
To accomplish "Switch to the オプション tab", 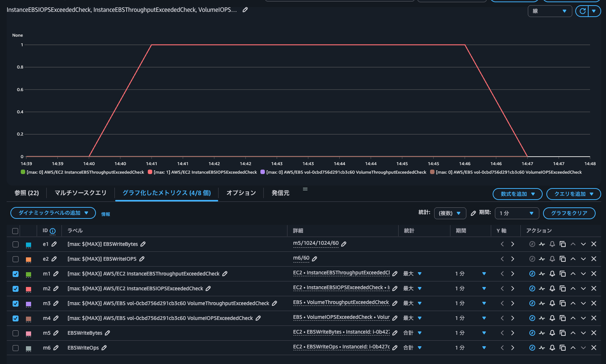I will tap(241, 193).
